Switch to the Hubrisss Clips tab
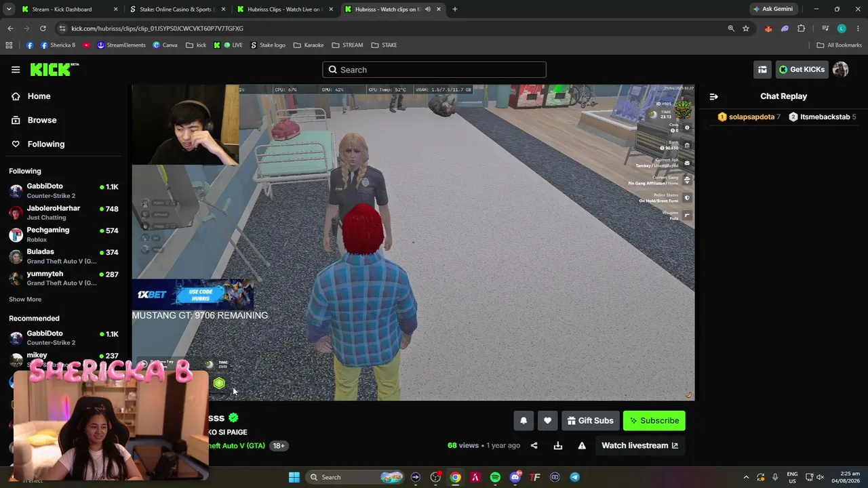 tap(283, 9)
